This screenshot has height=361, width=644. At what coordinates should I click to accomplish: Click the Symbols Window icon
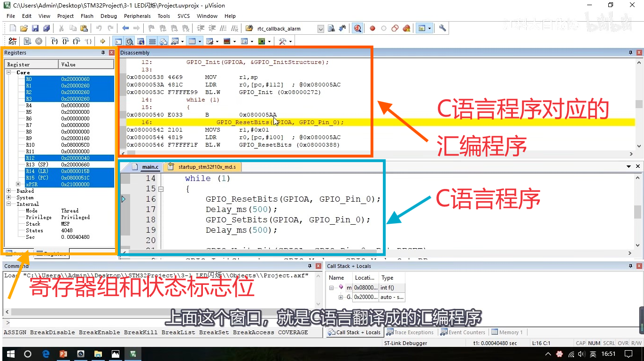(140, 41)
